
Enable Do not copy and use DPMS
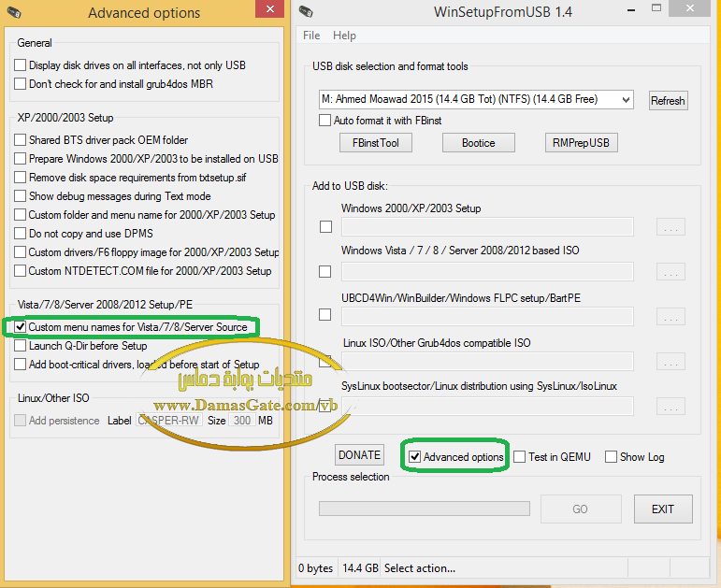click(20, 234)
